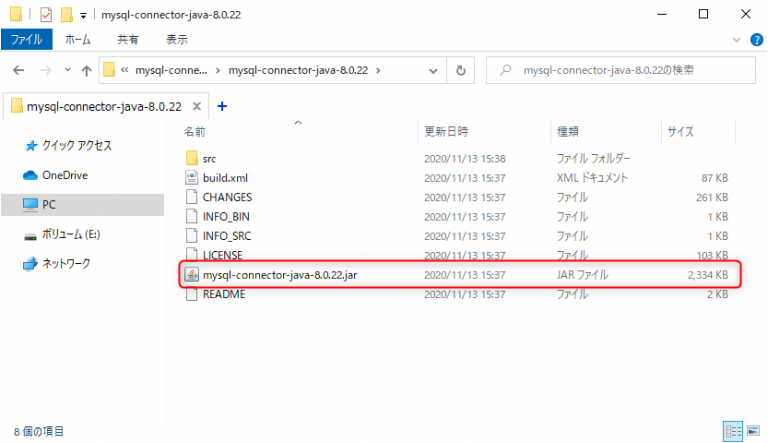768x443 pixels.
Task: Switch to details view in status bar
Action: pos(732,431)
